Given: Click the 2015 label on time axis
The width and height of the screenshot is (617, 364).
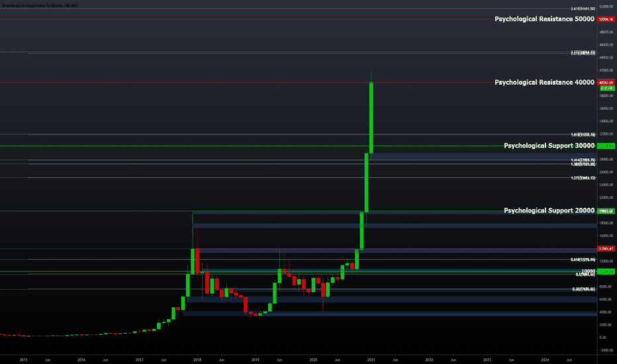Looking at the screenshot, I should coord(24,359).
